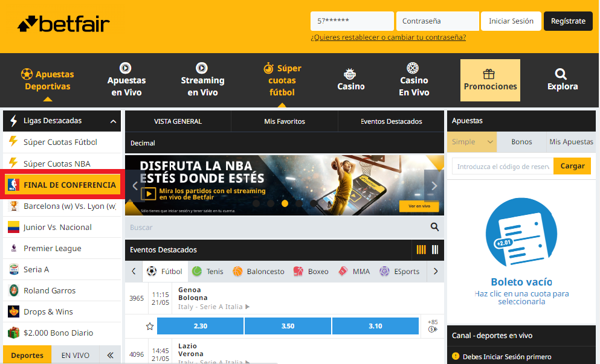
Task: Switch to the Bonos tab
Action: (521, 142)
